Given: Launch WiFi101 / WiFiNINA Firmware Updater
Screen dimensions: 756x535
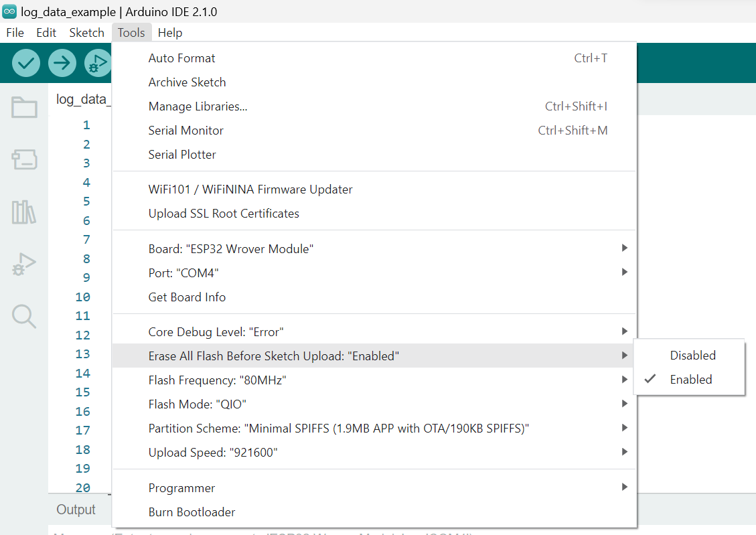Looking at the screenshot, I should pos(374,189).
